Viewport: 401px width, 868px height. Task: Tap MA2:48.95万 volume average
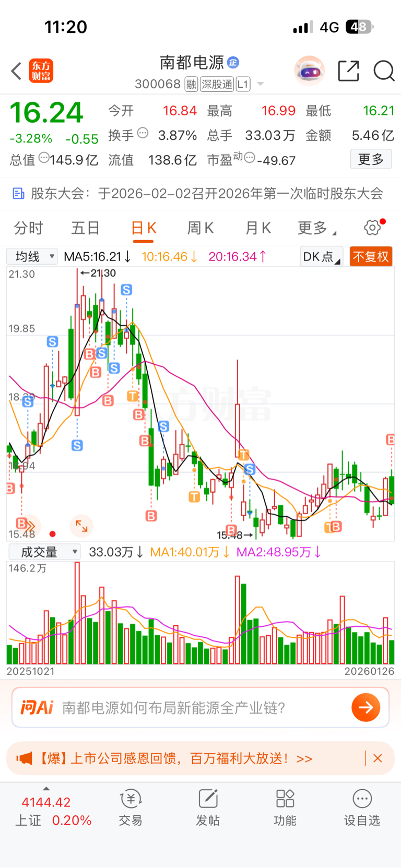point(279,552)
